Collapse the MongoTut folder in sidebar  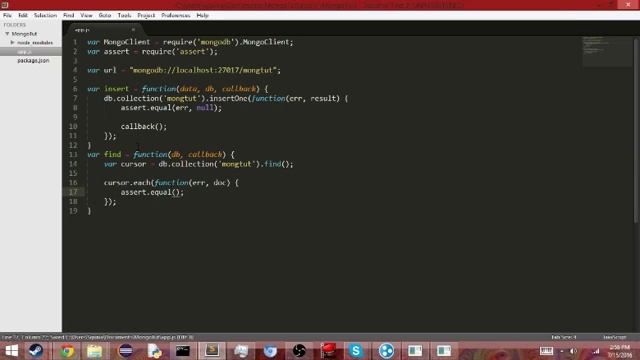click(x=7, y=34)
